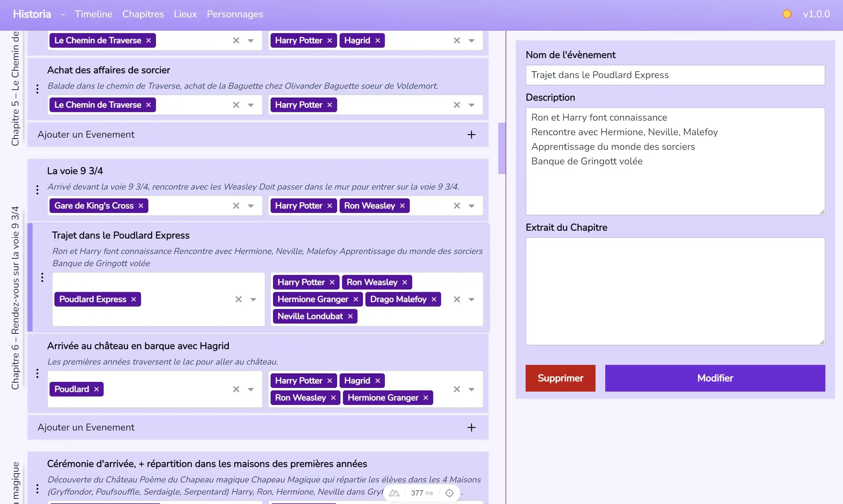Focus the Nom de l'évènement field
The height and width of the screenshot is (504, 843).
pyautogui.click(x=675, y=75)
